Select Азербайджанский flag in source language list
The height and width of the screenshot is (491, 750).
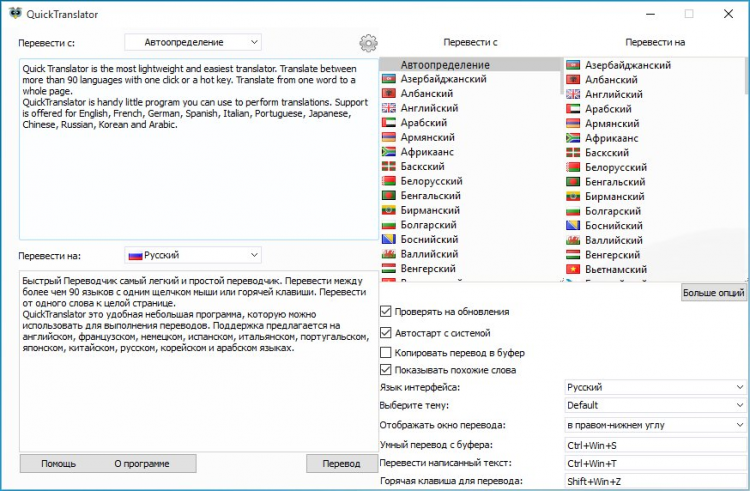pos(388,79)
